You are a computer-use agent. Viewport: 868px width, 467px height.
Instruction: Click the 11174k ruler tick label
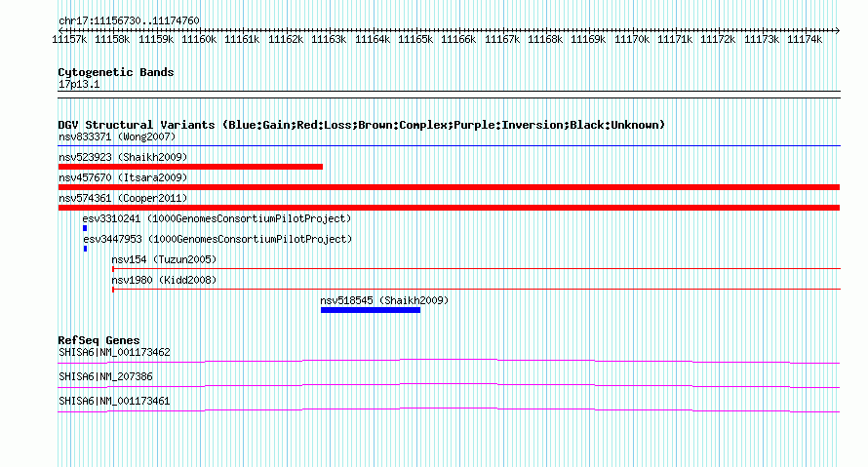click(805, 39)
